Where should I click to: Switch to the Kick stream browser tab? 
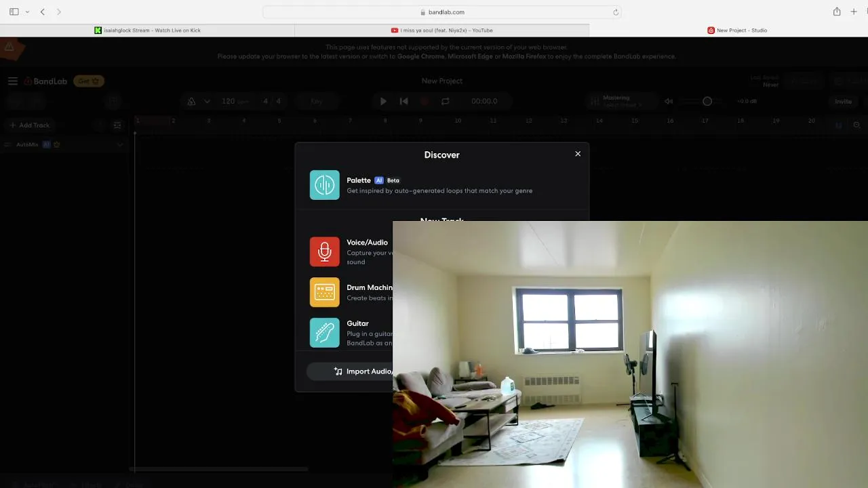pyautogui.click(x=147, y=30)
